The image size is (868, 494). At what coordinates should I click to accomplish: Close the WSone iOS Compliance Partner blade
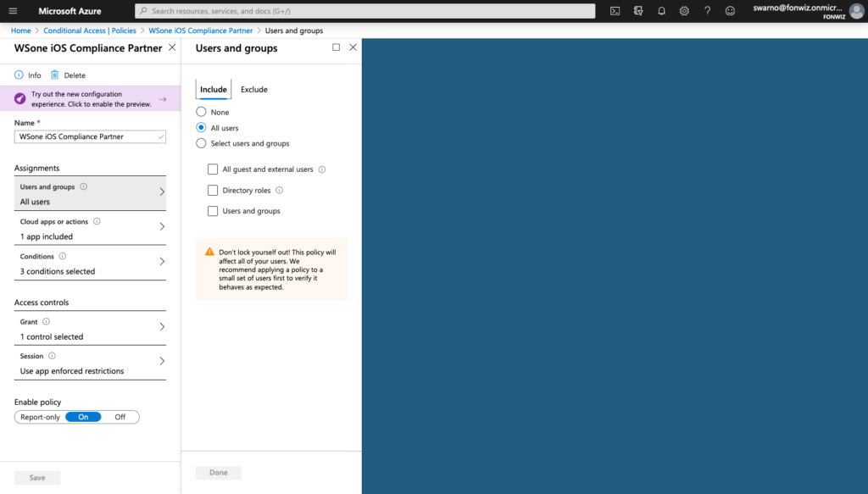pos(172,47)
